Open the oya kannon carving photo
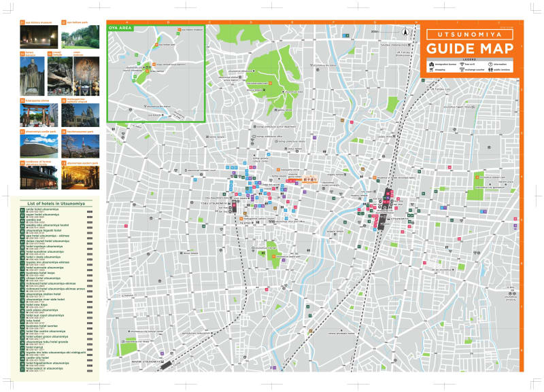 click(86, 76)
